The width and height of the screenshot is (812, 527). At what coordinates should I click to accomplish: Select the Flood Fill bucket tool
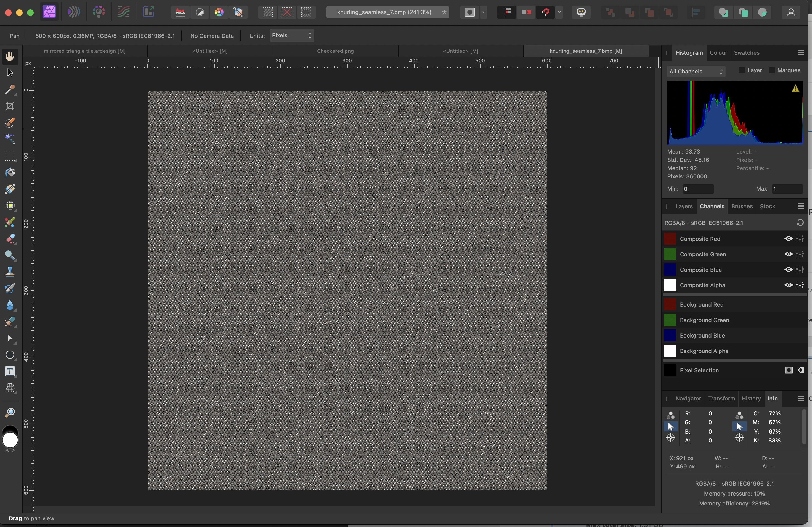click(10, 172)
